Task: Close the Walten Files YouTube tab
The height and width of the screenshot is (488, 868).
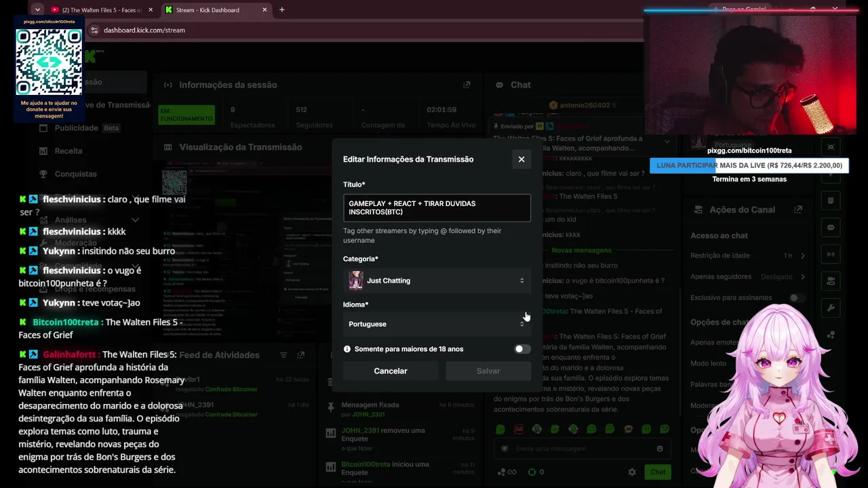Action: point(151,9)
